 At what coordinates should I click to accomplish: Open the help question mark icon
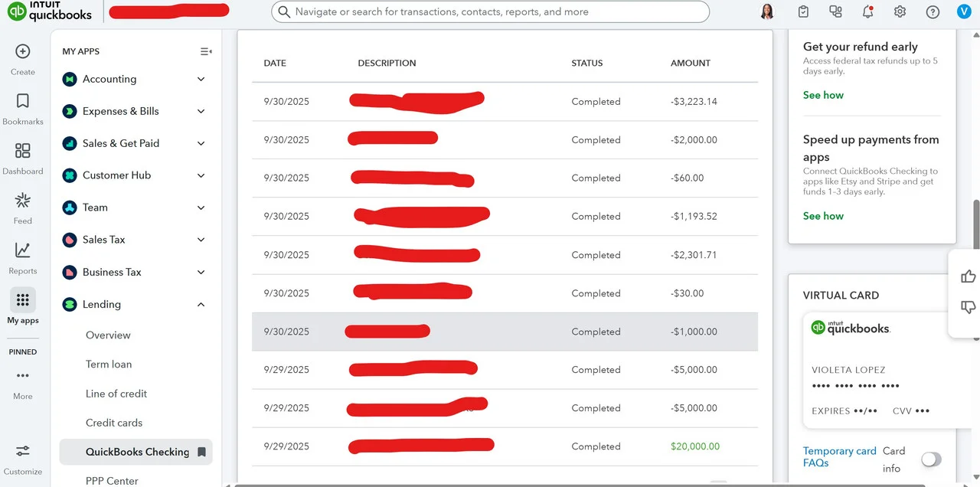[x=933, y=11]
